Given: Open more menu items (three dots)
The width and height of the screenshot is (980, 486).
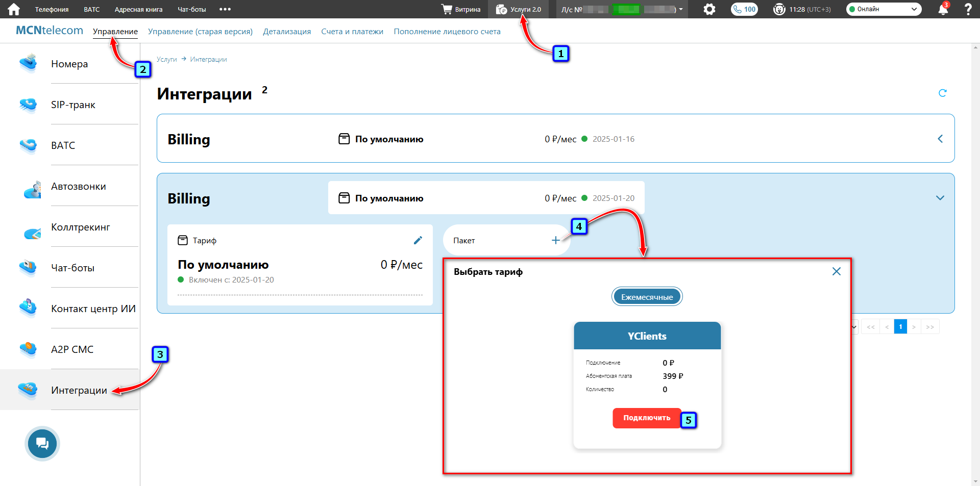Looking at the screenshot, I should pos(225,9).
